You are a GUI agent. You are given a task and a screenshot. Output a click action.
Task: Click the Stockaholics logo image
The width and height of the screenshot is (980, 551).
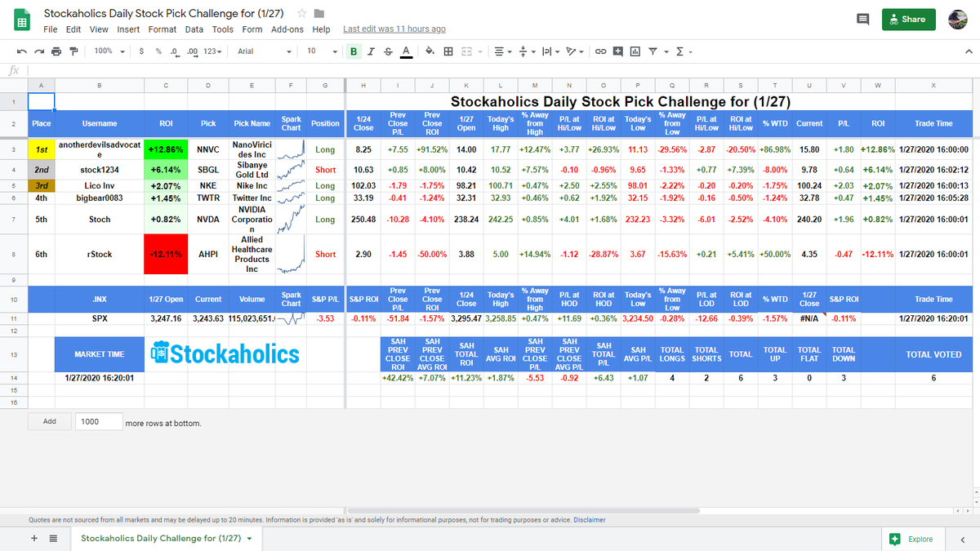(x=225, y=353)
